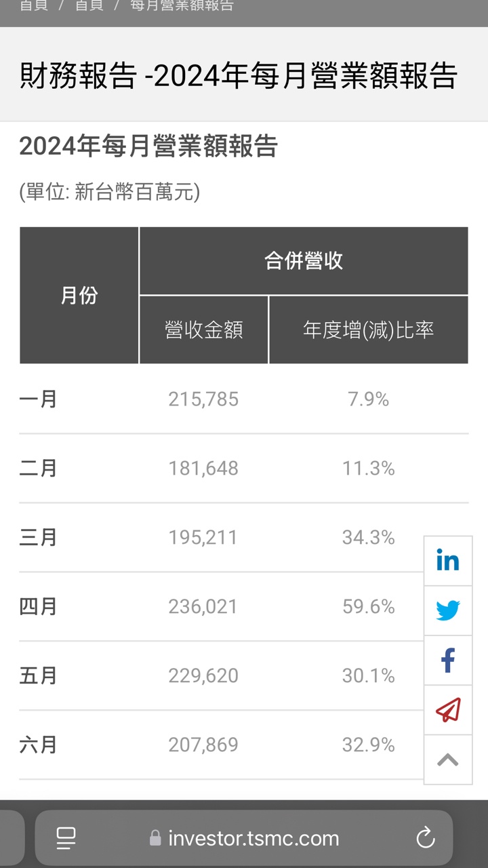This screenshot has width=488, height=868.
Task: Select the 營收金額 column header
Action: tap(203, 330)
